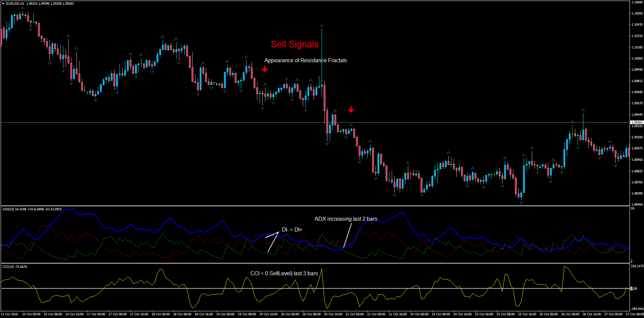Click the white trendline under the ADX increasing label
Screen dimensions: 644x318
point(347,236)
